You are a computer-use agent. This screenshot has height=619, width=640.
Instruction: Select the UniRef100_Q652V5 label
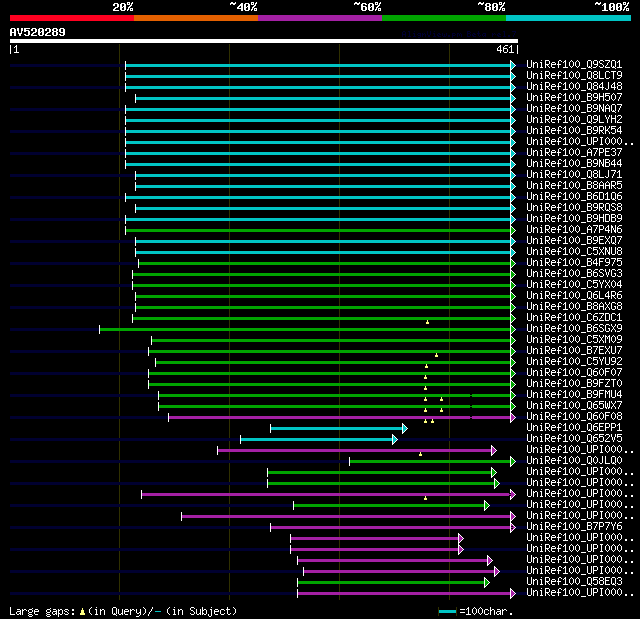click(x=574, y=439)
